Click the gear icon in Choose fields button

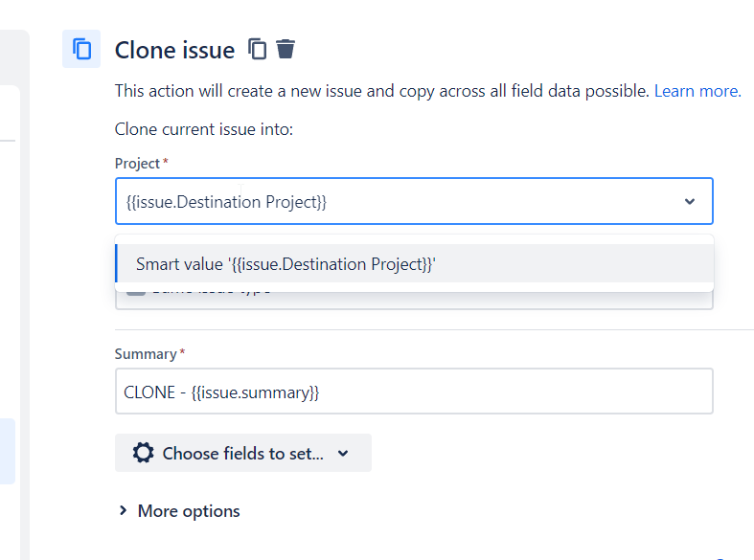[x=144, y=453]
